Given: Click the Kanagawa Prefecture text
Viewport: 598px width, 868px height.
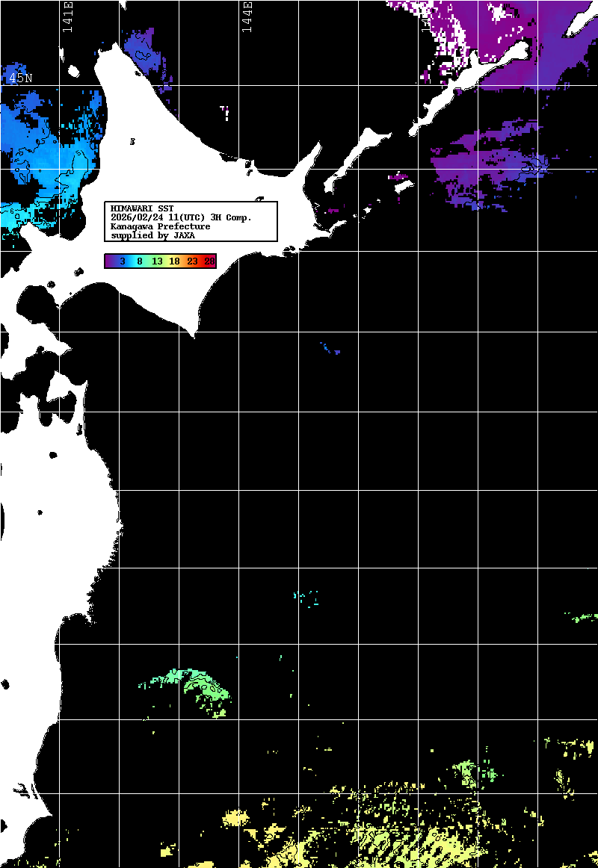Looking at the screenshot, I should tap(160, 226).
